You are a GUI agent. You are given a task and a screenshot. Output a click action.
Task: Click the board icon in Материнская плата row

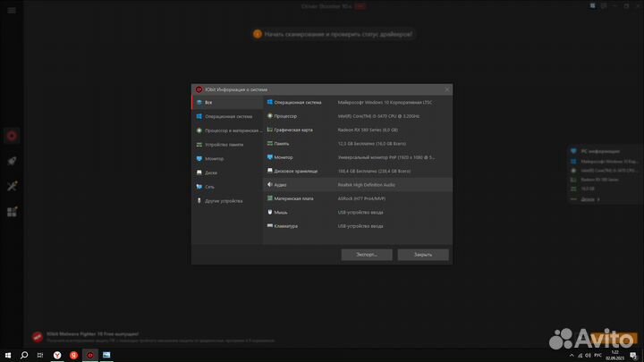tap(270, 198)
